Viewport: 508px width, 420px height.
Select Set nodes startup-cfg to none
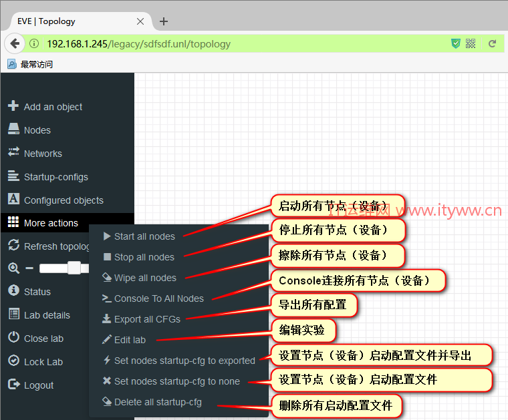pyautogui.click(x=178, y=381)
